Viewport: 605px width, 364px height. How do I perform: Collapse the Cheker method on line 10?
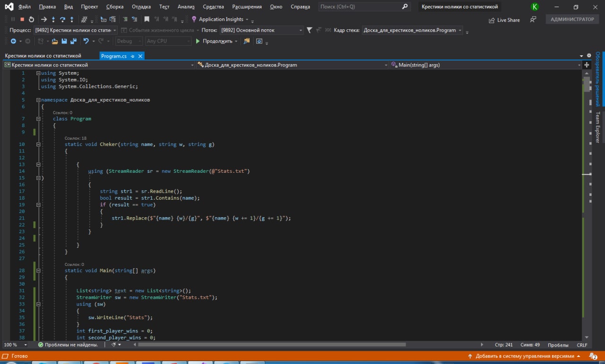point(38,144)
